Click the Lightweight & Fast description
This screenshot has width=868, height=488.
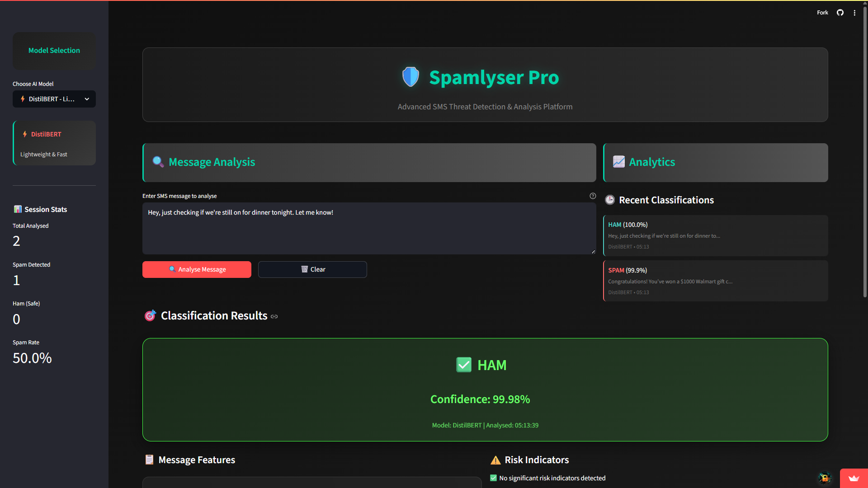[44, 155]
